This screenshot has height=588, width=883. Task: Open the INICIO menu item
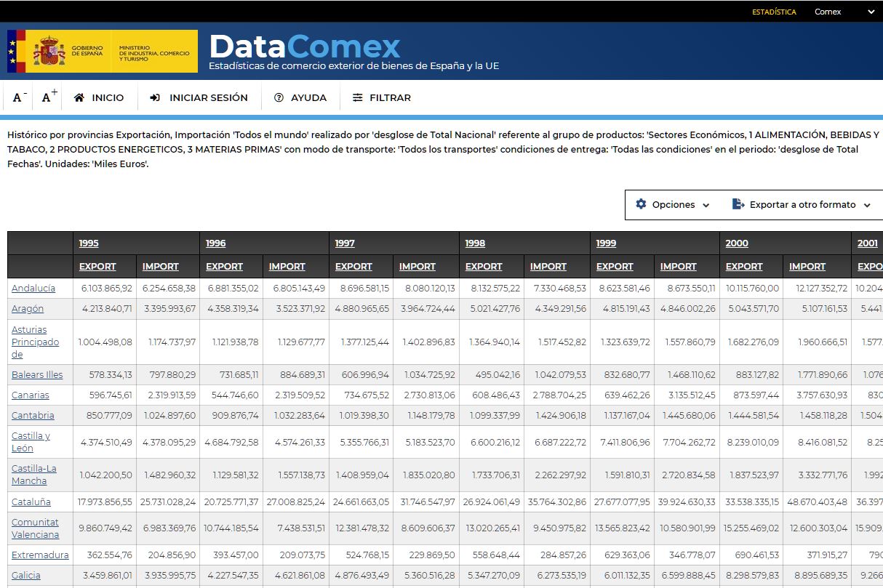[x=108, y=97]
